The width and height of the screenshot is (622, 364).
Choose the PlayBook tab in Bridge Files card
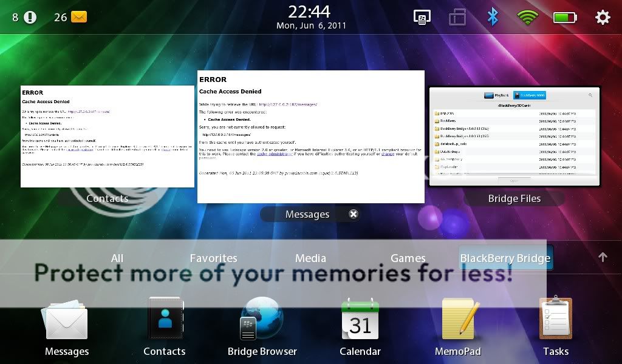tap(497, 95)
